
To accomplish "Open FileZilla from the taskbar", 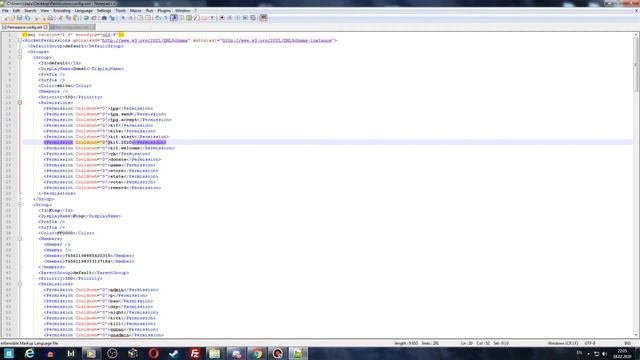I will point(195,353).
